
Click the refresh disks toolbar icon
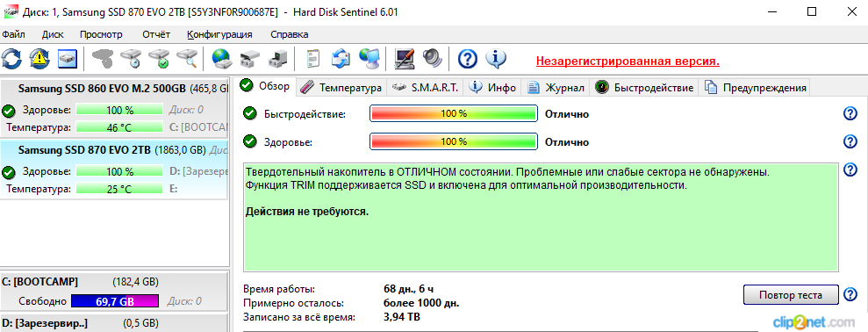point(11,58)
